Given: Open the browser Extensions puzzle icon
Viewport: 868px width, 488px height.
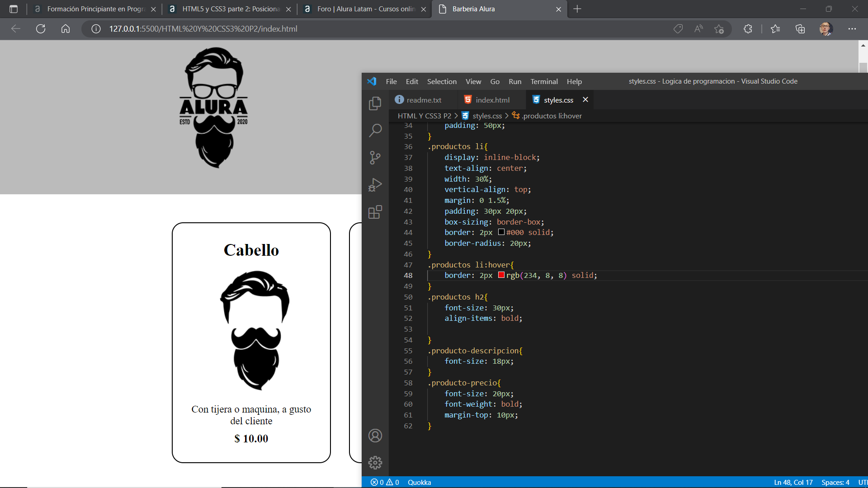Looking at the screenshot, I should pos(748,29).
